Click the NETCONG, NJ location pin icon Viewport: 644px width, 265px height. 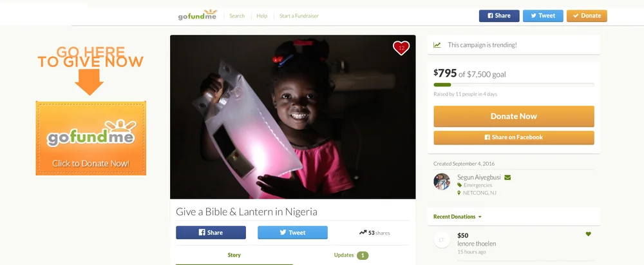click(x=459, y=193)
